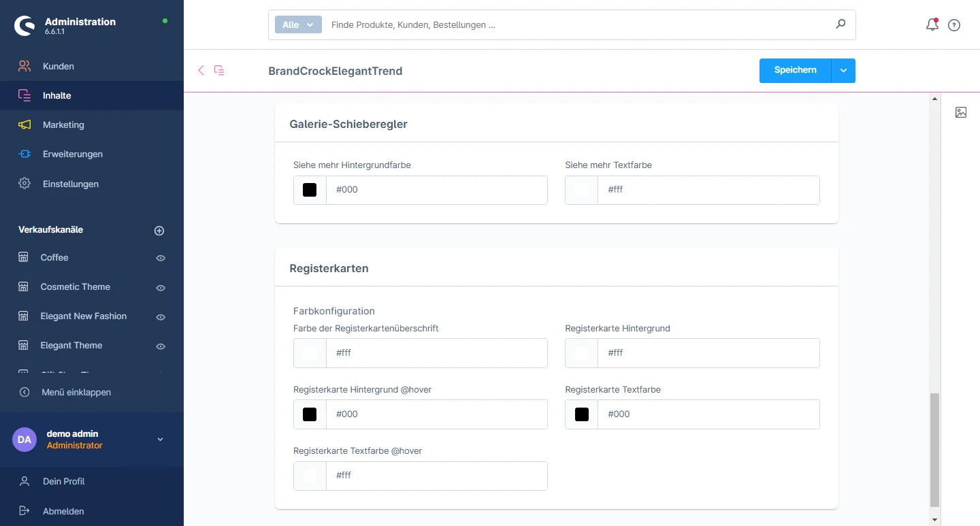Image resolution: width=980 pixels, height=526 pixels.
Task: Expand the arrow next to Speichern
Action: pyautogui.click(x=843, y=71)
